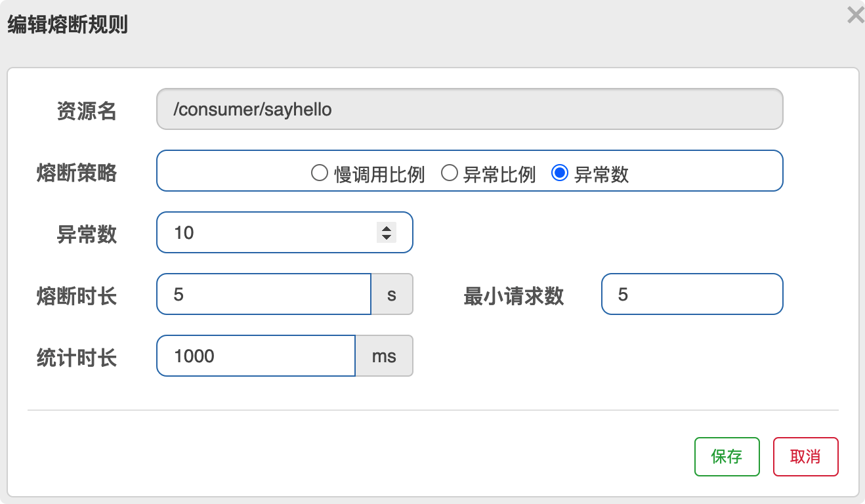Select the 异常数 strategy radio button
The height and width of the screenshot is (504, 865).
click(x=560, y=173)
